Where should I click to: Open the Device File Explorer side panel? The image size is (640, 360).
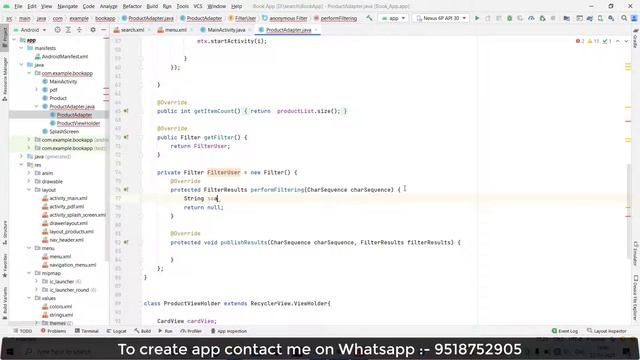(636, 298)
